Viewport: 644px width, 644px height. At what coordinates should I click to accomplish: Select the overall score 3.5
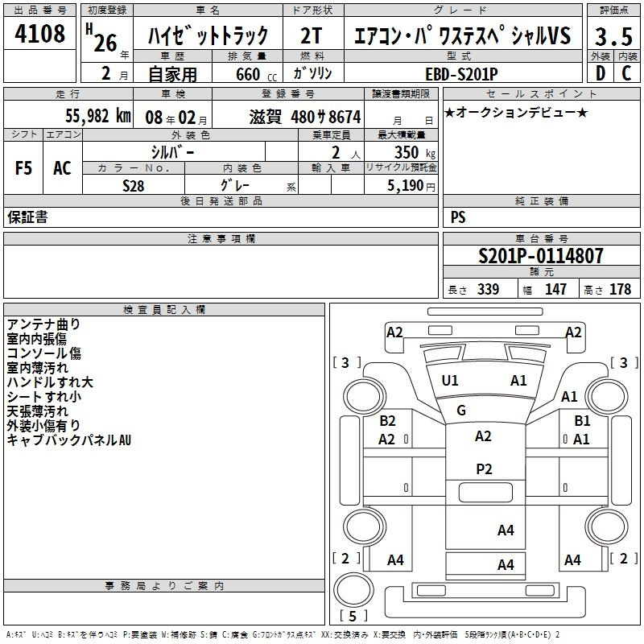613,37
